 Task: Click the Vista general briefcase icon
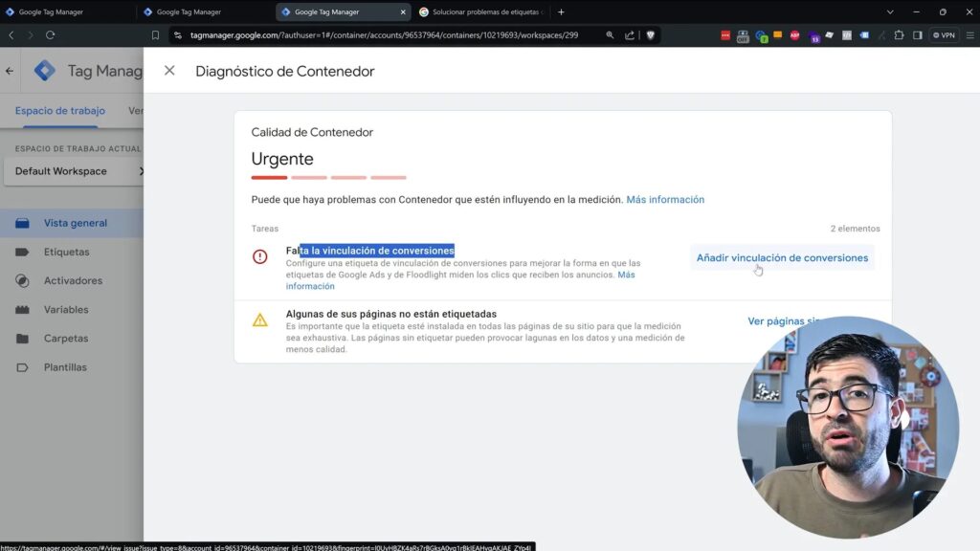tap(22, 223)
